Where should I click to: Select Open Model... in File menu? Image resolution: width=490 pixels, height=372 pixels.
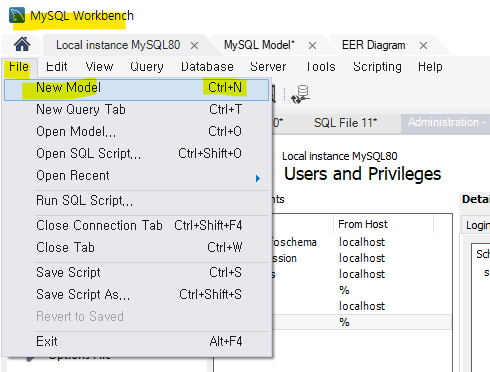tap(136, 131)
